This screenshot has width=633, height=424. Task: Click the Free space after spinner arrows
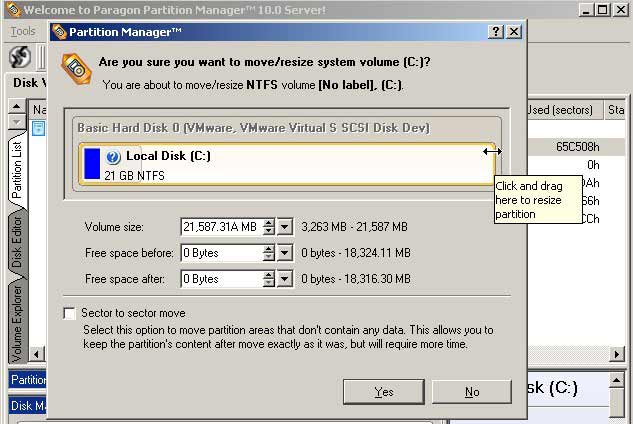point(269,279)
